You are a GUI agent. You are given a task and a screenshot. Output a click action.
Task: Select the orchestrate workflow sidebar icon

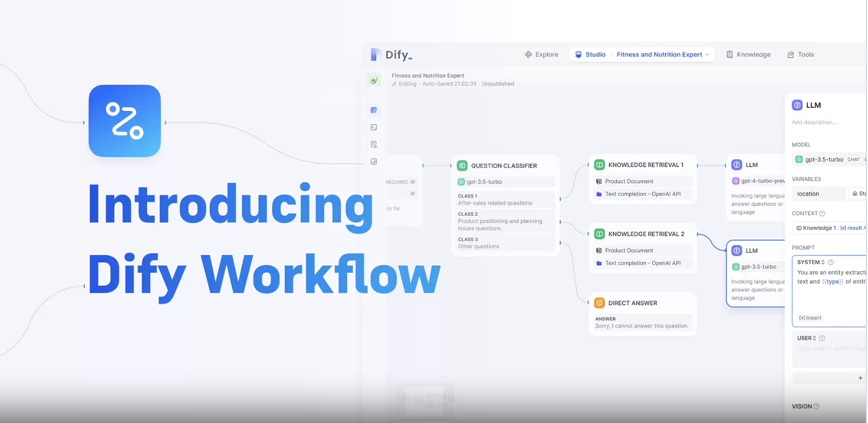point(374,110)
